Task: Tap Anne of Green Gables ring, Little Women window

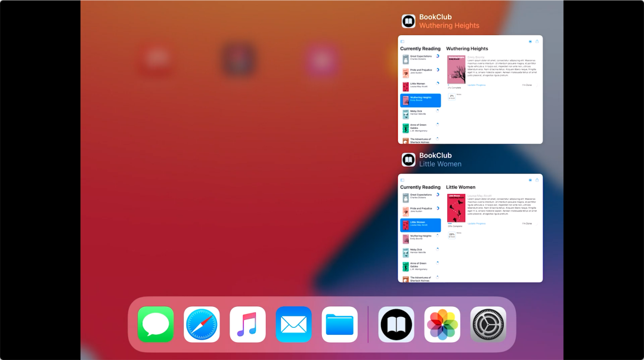Action: point(438,263)
